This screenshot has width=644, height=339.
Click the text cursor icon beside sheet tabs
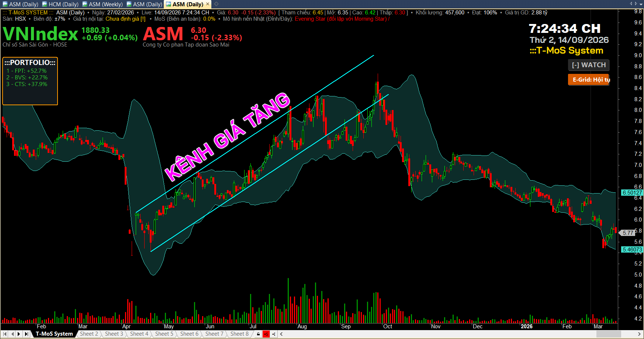[274, 334]
